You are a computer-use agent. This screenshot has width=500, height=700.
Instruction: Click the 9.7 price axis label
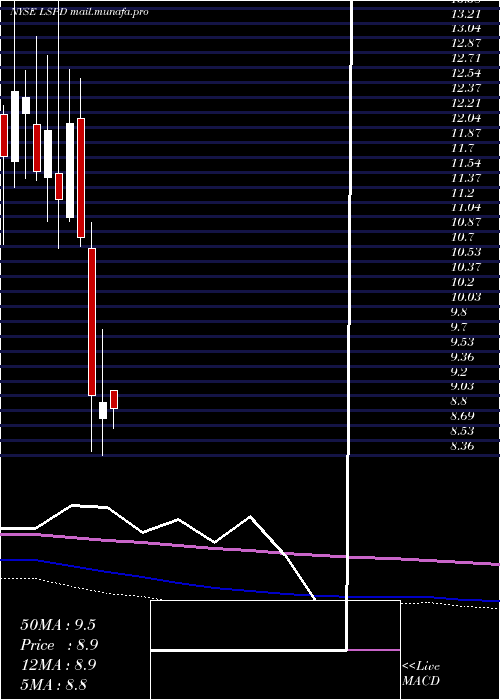(459, 327)
